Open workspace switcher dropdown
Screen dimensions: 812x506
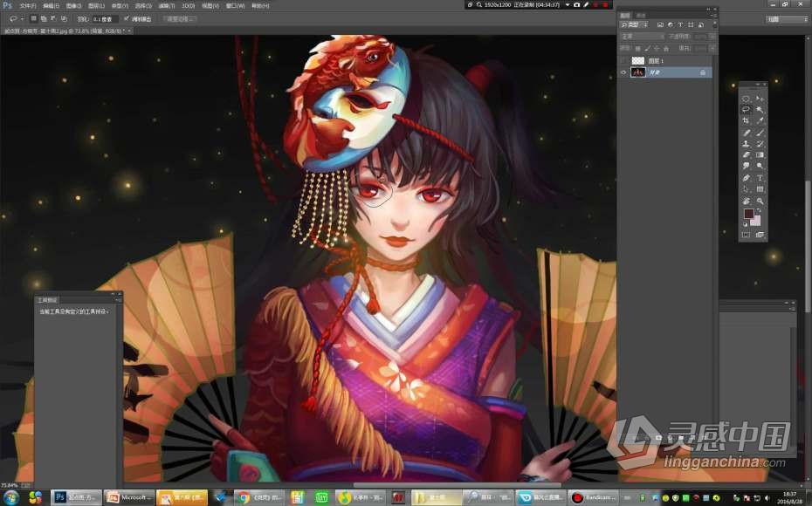(786, 19)
